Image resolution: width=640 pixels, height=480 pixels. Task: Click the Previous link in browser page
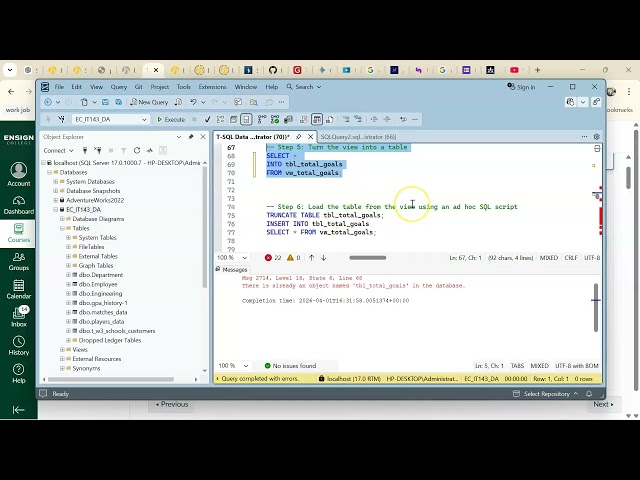click(172, 404)
